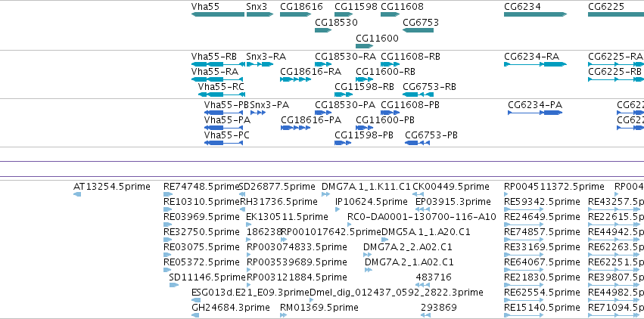Click the DMG7A.2_2.A02.C1 EST
This screenshot has height=319, width=644.
pos(368,255)
